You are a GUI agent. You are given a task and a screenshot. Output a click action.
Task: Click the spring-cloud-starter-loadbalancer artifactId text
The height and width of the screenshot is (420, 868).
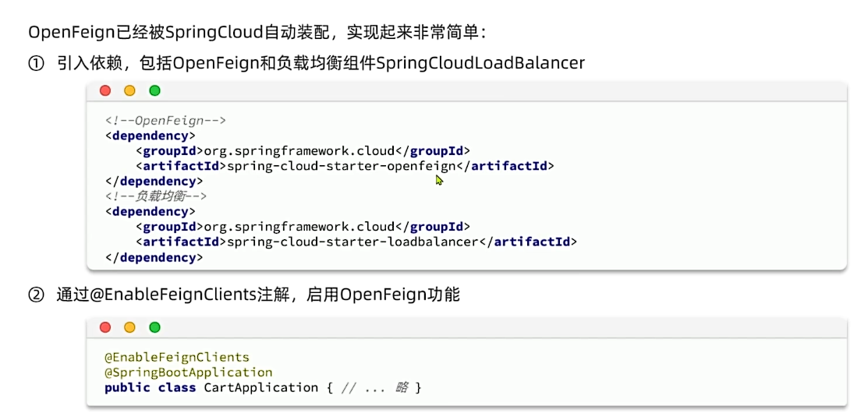352,242
